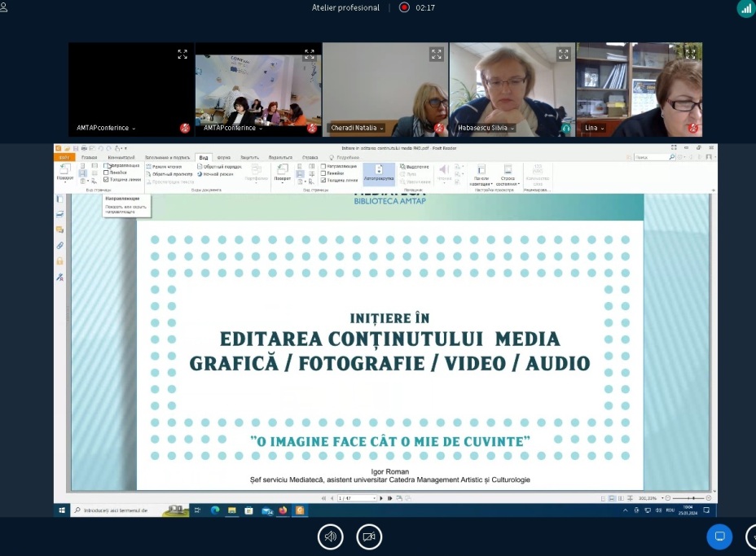
Task: Expand the black AMTAPconferince video to fullscreen
Action: click(x=182, y=54)
